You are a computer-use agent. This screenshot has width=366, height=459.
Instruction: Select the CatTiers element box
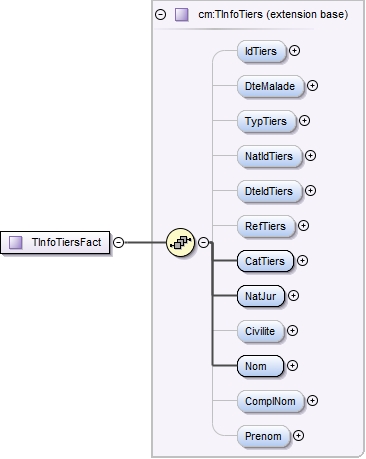click(x=265, y=261)
